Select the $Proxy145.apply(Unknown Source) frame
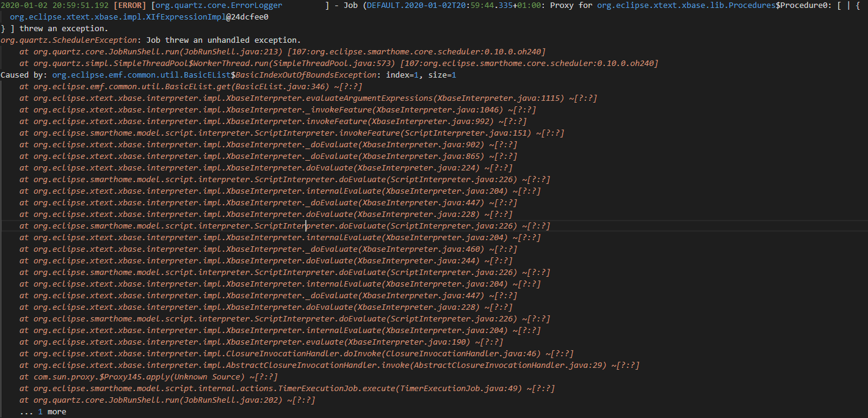The image size is (868, 418). 148,377
